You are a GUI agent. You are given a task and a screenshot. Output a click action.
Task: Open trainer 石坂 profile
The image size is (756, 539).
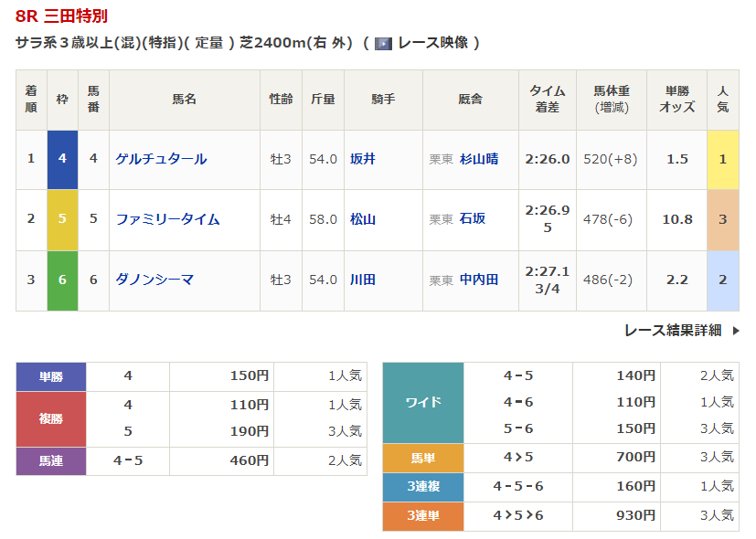pyautogui.click(x=473, y=219)
